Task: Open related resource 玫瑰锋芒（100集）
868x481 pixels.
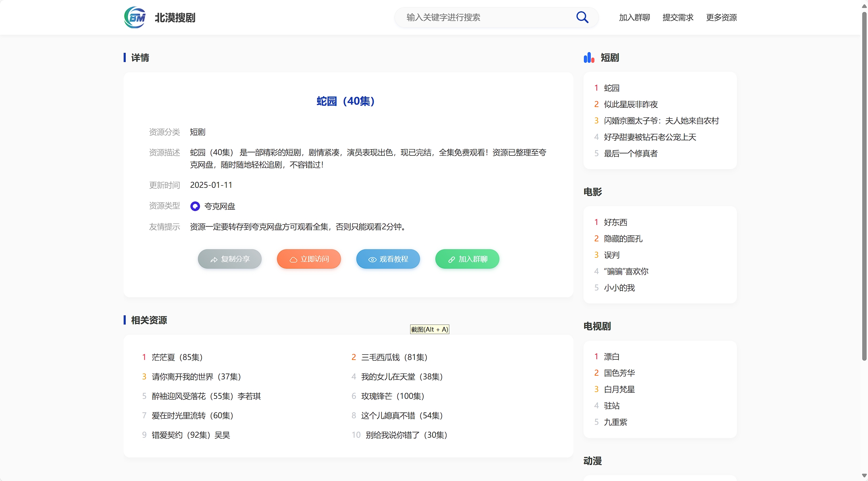Action: pos(393,396)
